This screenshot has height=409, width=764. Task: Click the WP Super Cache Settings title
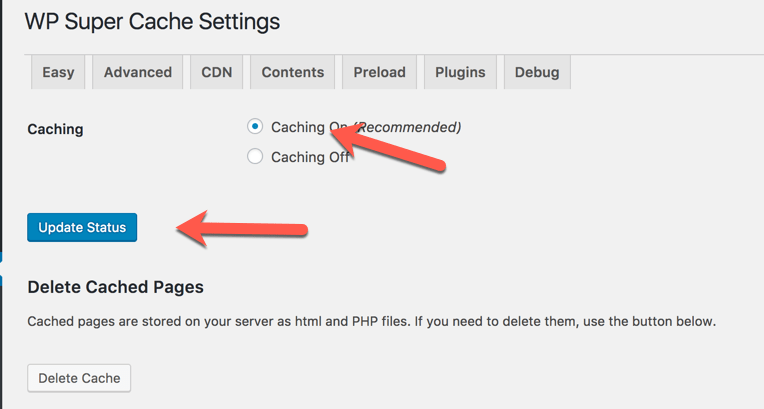[x=152, y=21]
